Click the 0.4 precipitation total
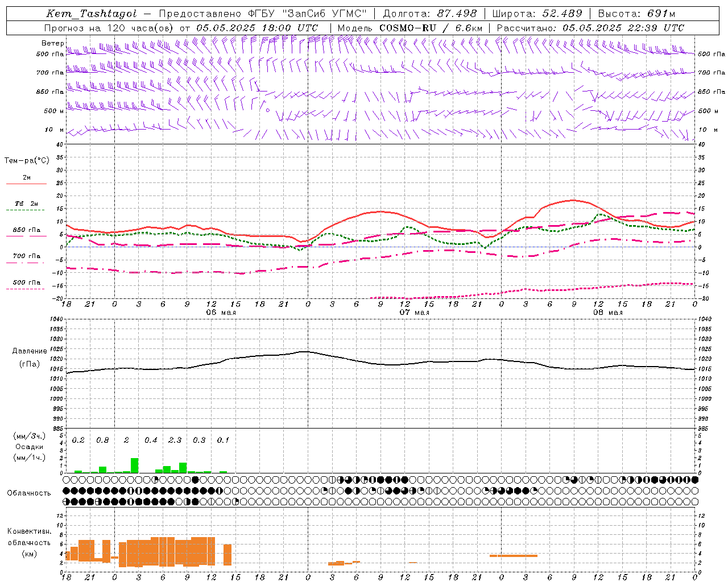This screenshot has width=728, height=582. coord(151,440)
